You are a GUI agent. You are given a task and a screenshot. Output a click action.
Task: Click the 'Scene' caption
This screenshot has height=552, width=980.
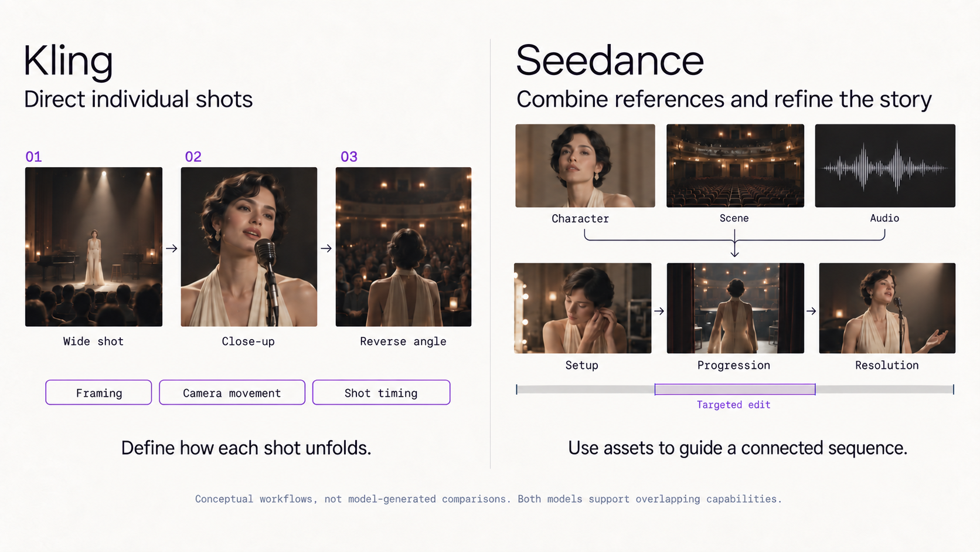click(734, 218)
